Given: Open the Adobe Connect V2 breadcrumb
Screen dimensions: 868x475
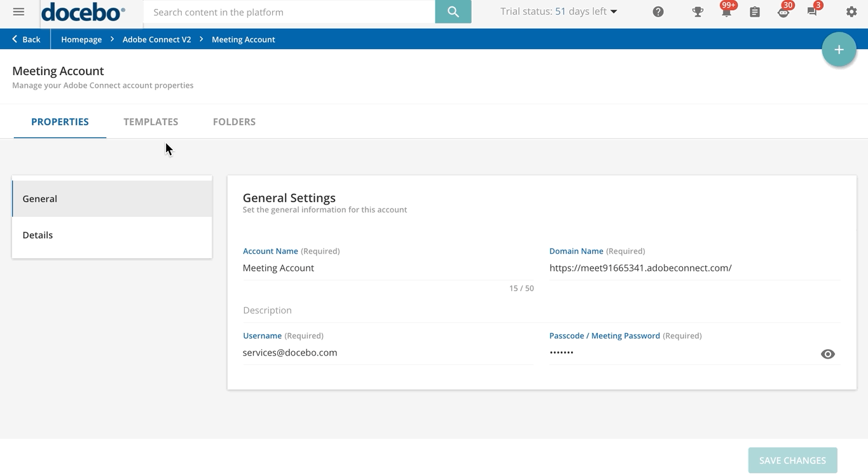Looking at the screenshot, I should click(x=156, y=39).
